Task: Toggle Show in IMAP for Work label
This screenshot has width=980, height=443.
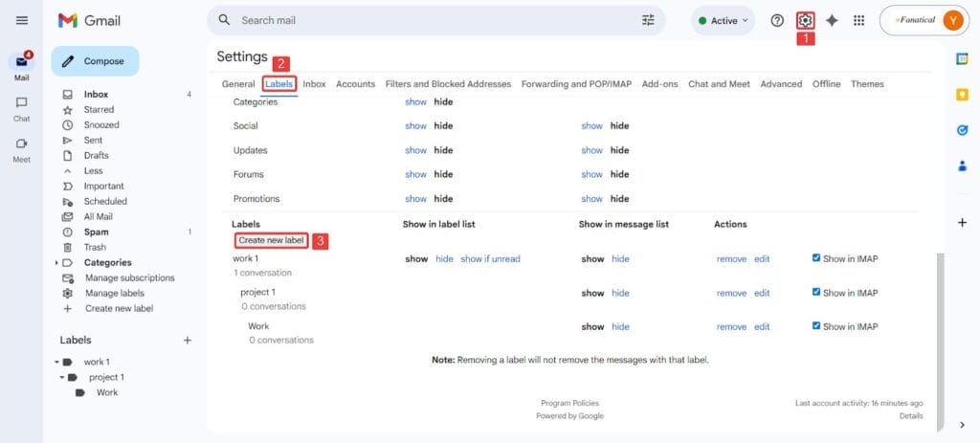Action: 816,325
